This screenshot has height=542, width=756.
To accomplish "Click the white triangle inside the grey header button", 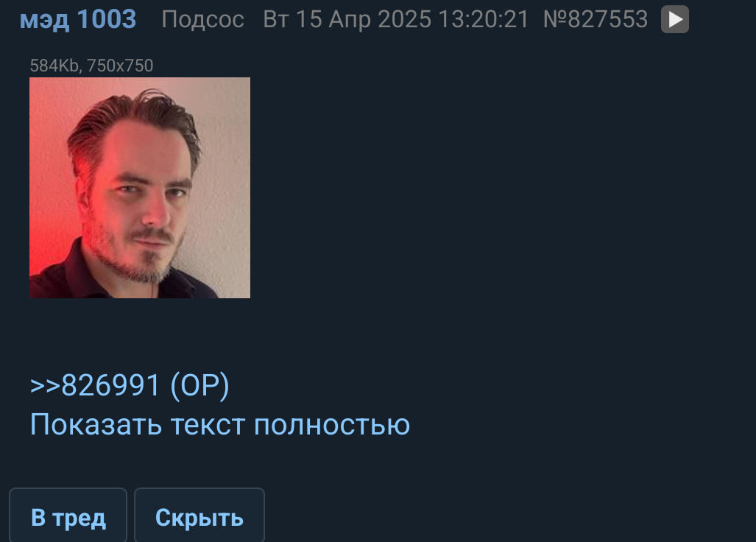I will (x=676, y=20).
